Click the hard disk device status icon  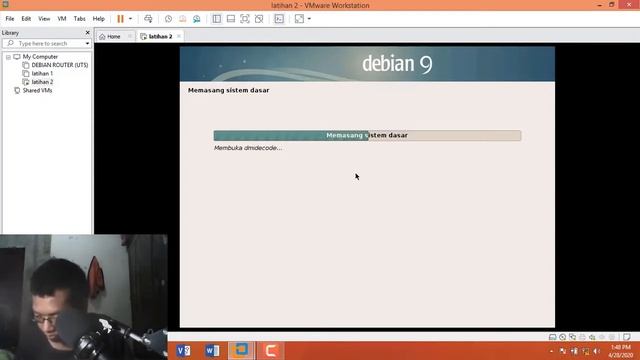[x=552, y=337]
